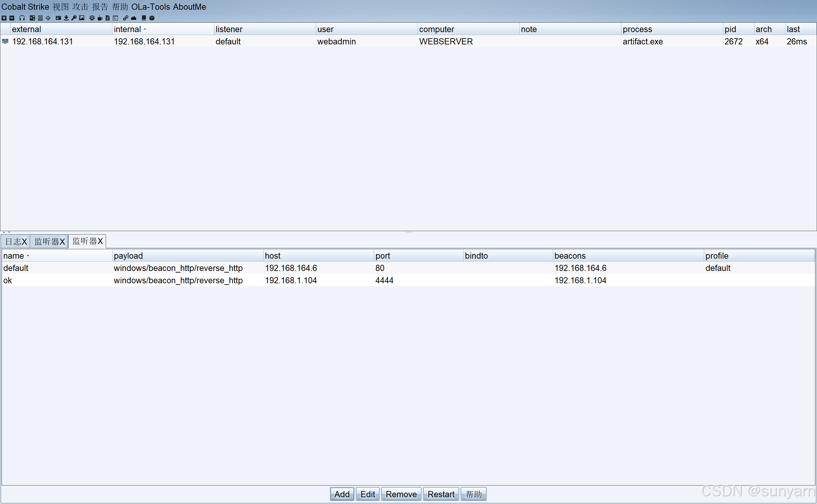The width and height of the screenshot is (817, 504).
Task: Click the cloud manage web server icon
Action: pos(134,18)
